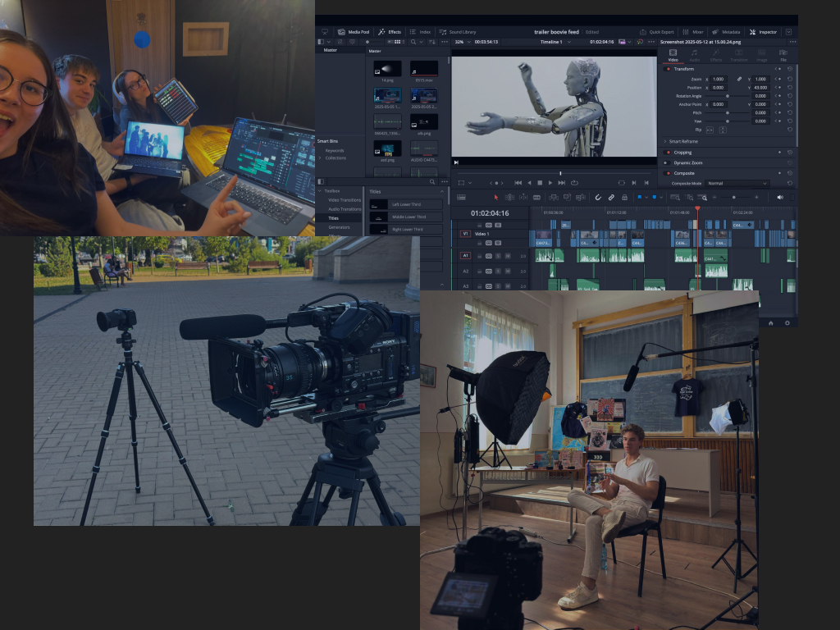
Task: Click the Yaw slider handle
Action: pos(727,121)
